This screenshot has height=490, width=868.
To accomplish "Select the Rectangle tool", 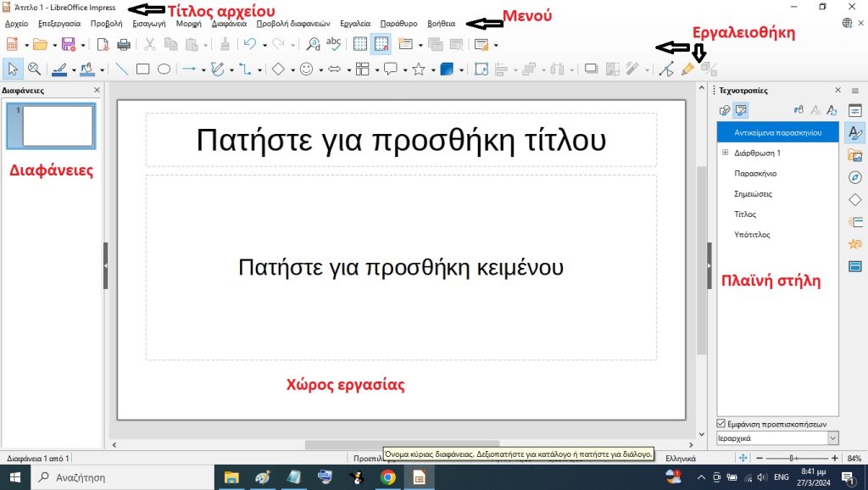I will click(142, 70).
